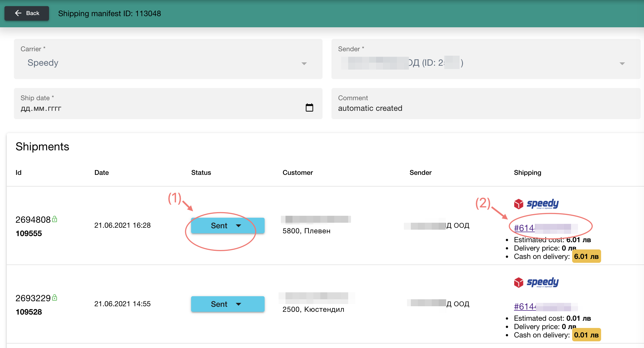
Task: Click the Back arrow button
Action: [27, 13]
